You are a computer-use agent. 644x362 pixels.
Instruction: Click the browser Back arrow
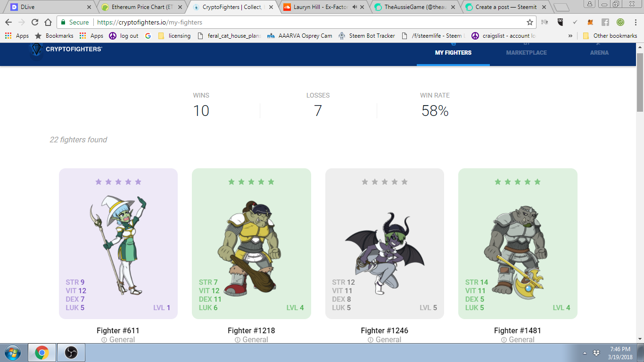[x=8, y=22]
